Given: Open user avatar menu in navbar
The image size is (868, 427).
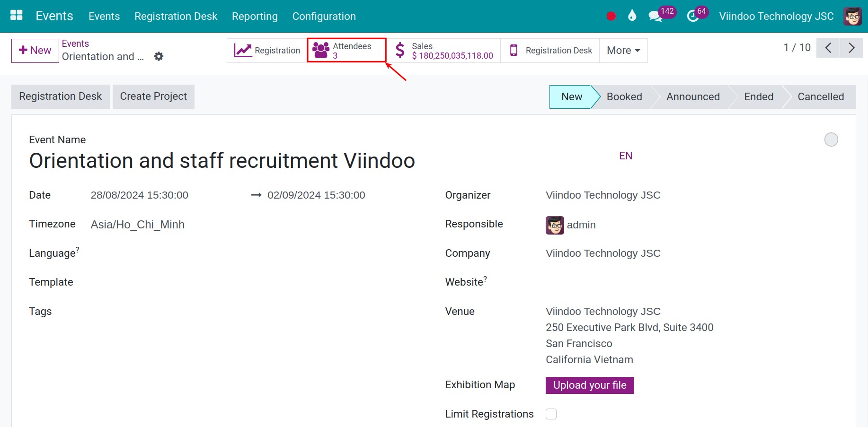Looking at the screenshot, I should click(852, 16).
